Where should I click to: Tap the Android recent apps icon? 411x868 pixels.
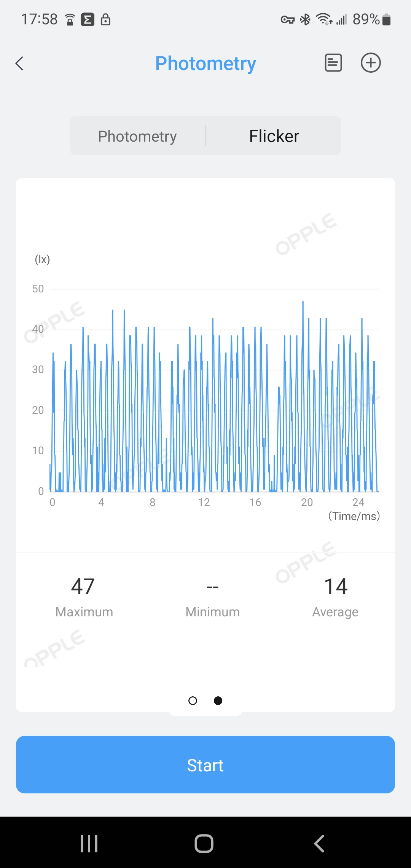[89, 843]
